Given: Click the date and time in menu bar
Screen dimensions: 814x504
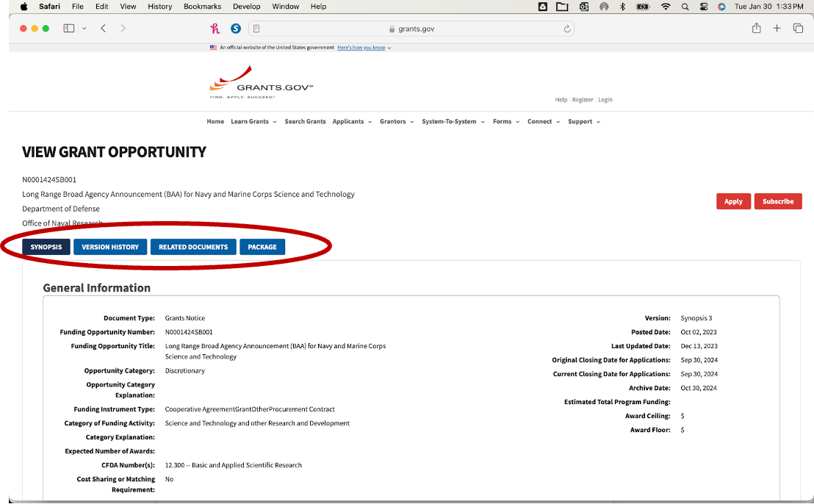Looking at the screenshot, I should tap(769, 7).
